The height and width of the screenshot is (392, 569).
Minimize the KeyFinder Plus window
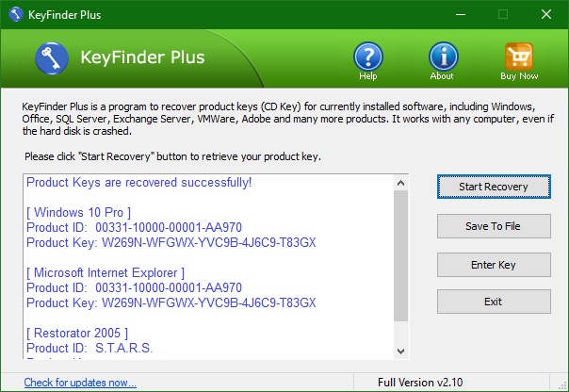tap(461, 14)
